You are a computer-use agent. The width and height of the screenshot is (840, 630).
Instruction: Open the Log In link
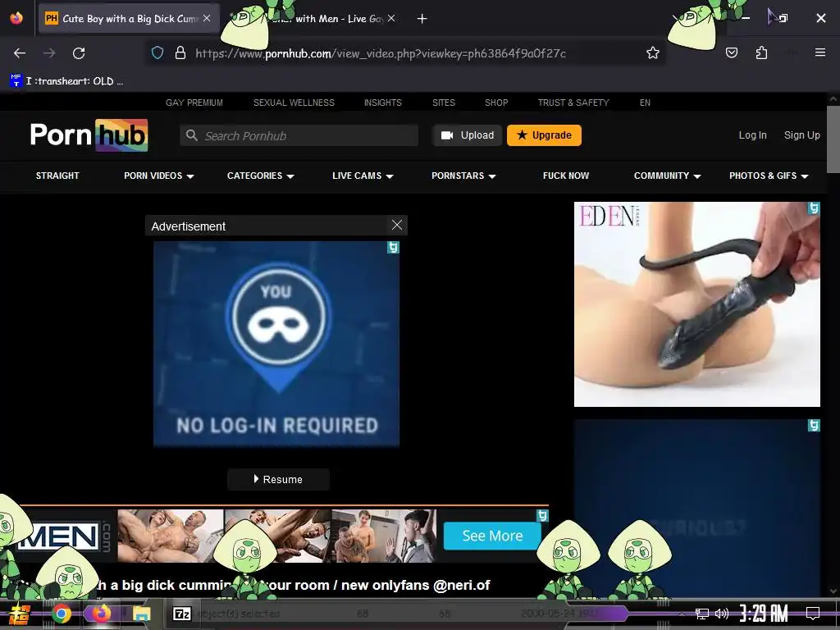click(x=753, y=135)
